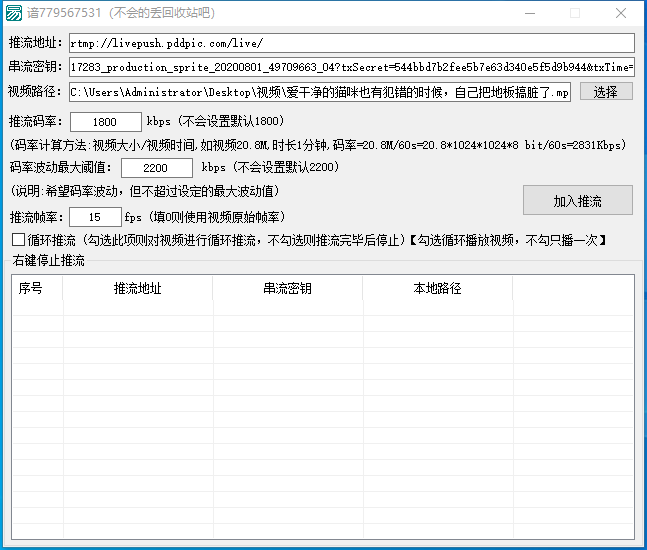Screen dimensions: 647x550
Task: Toggle the 循环推流 loop streaming checkbox
Action: click(x=19, y=240)
